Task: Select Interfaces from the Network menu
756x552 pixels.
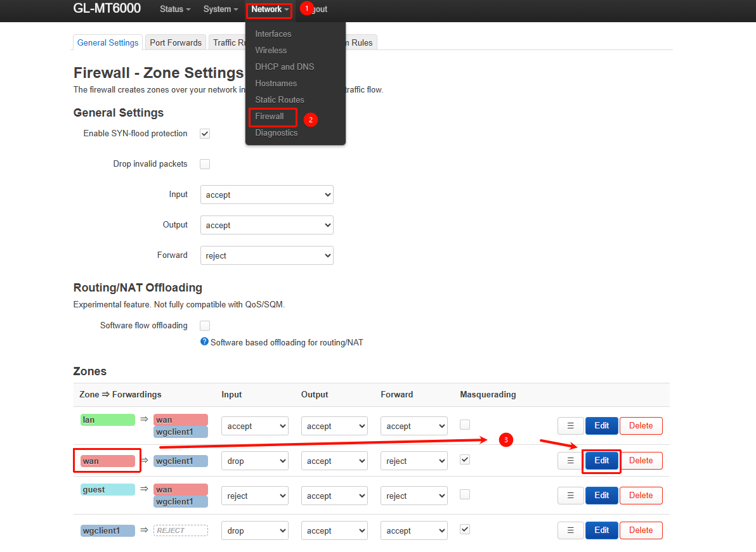Action: [273, 34]
